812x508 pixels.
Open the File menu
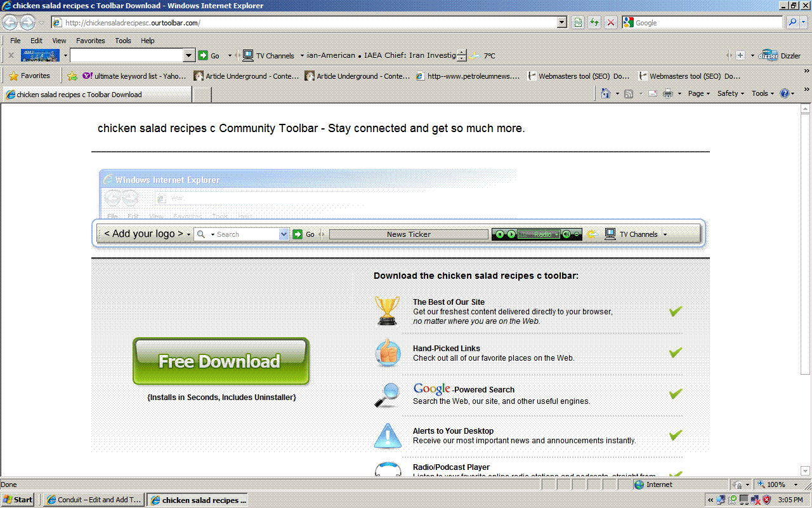coord(15,41)
